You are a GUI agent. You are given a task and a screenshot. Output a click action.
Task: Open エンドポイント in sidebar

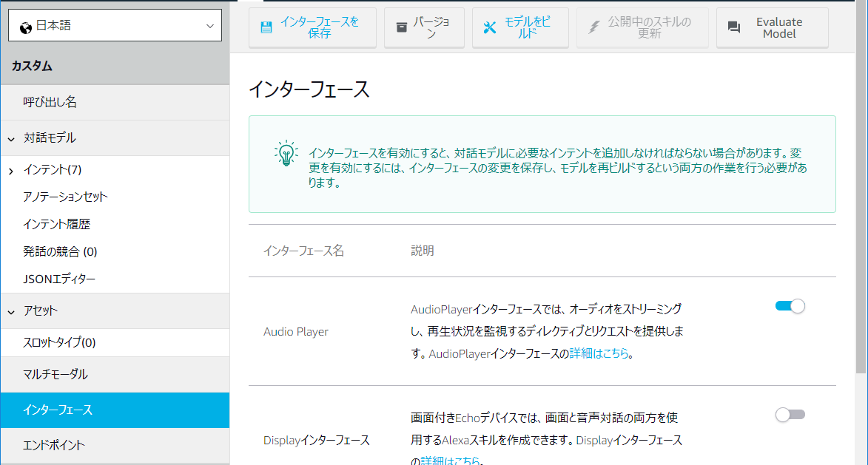115,445
